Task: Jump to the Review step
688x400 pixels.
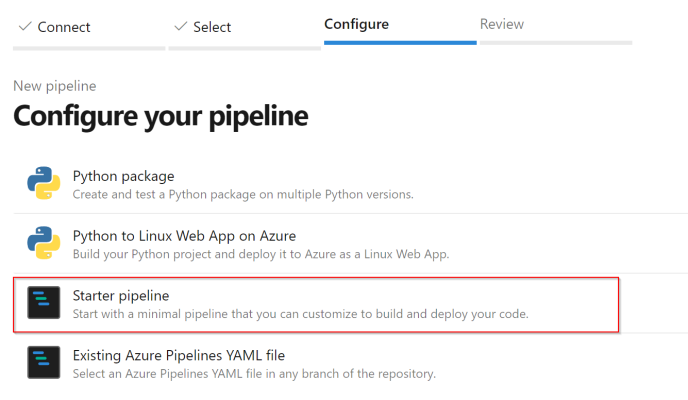Action: coord(502,24)
